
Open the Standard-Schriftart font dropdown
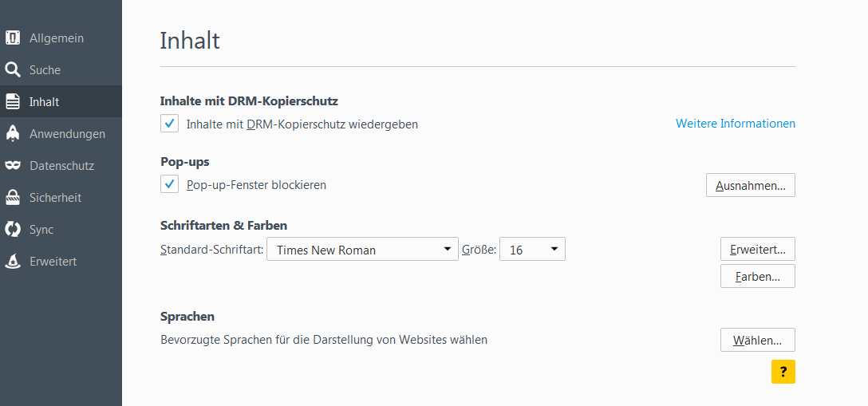(362, 250)
